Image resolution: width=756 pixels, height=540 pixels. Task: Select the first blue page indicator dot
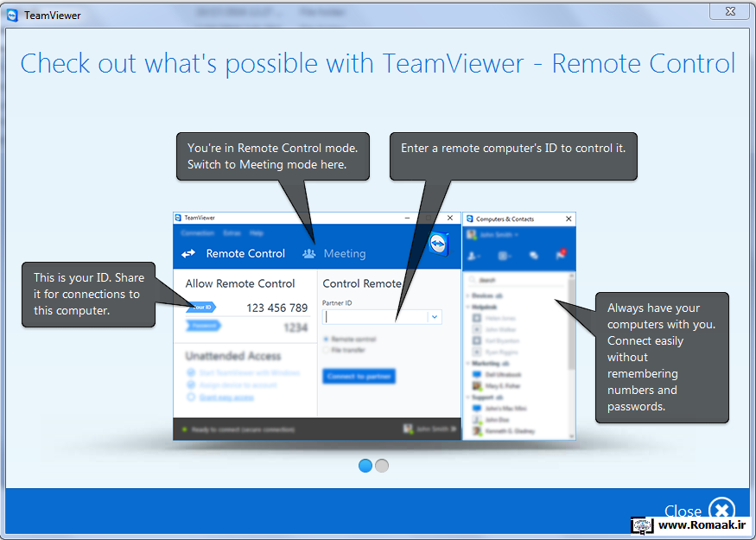(365, 466)
